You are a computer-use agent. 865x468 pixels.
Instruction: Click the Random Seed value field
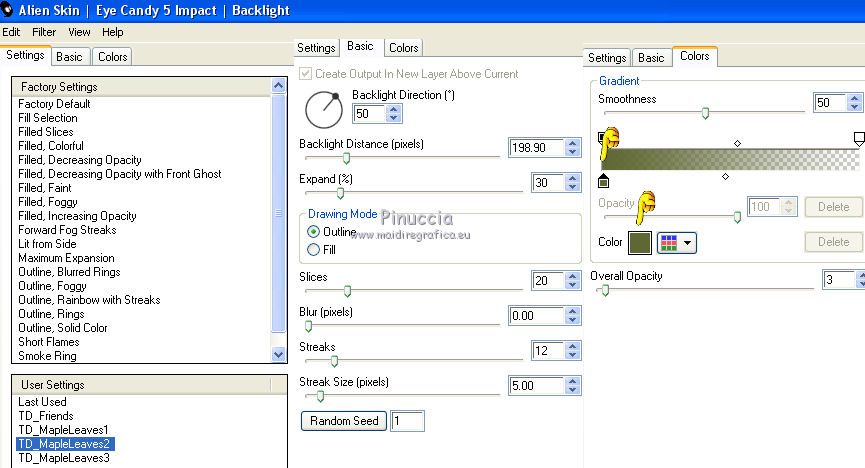[407, 421]
